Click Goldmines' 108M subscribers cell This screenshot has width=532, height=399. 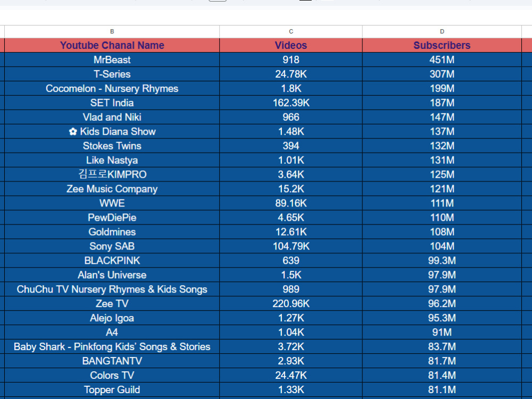[442, 232]
